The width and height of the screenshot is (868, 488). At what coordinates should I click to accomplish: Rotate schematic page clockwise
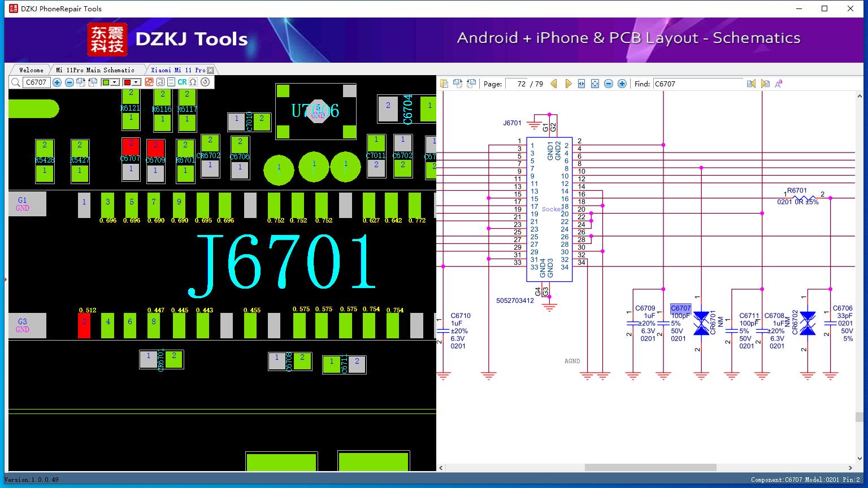point(457,84)
